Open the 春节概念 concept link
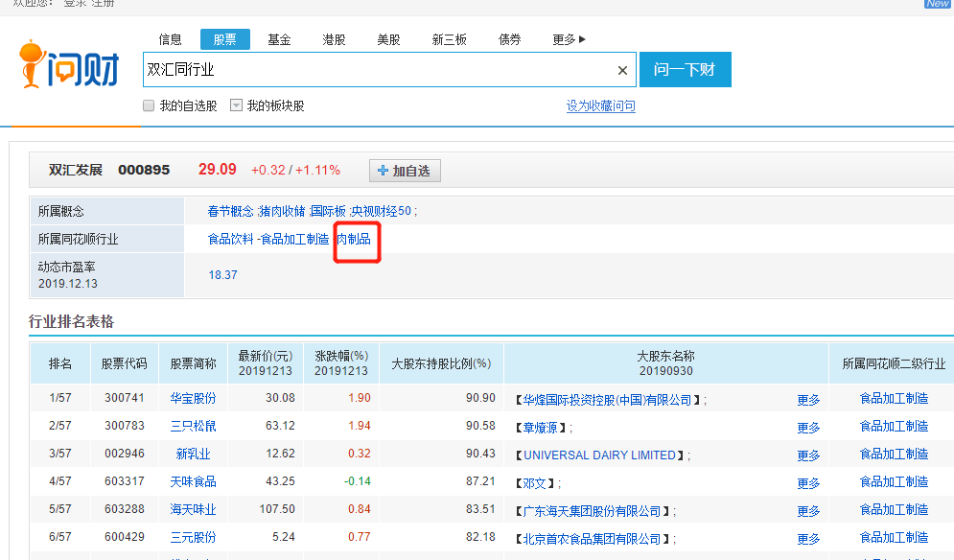Image resolution: width=954 pixels, height=560 pixels. (231, 211)
